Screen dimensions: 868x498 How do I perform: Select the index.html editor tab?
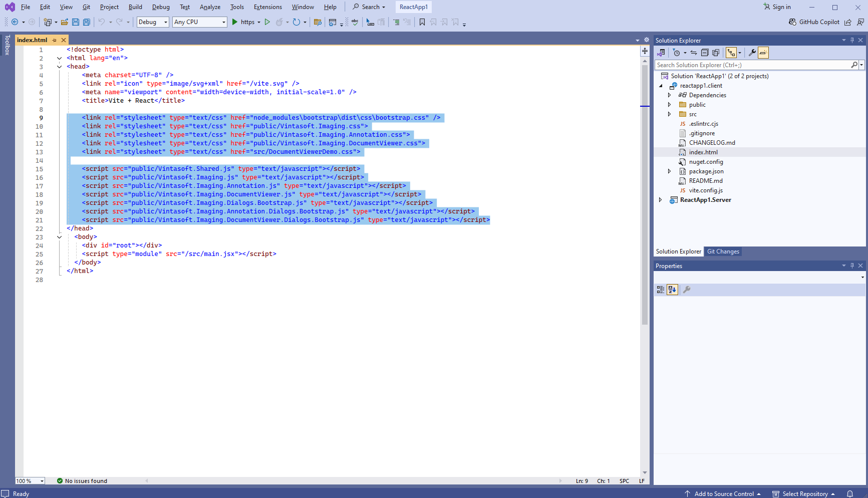tap(32, 40)
